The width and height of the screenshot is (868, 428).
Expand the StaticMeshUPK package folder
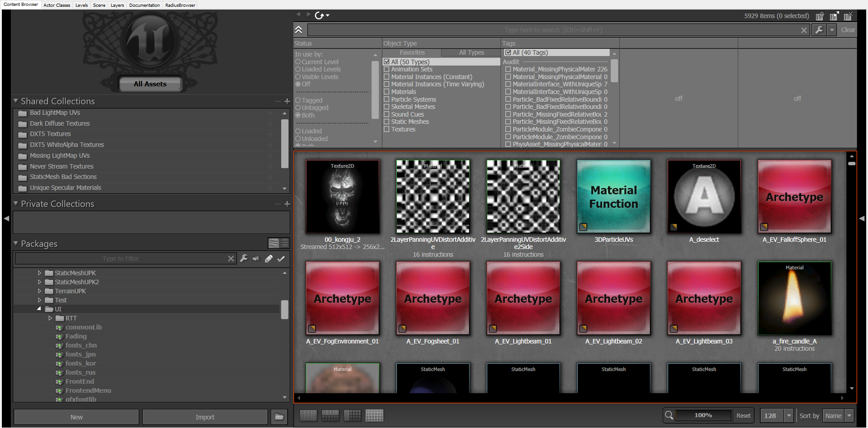pyautogui.click(x=39, y=273)
